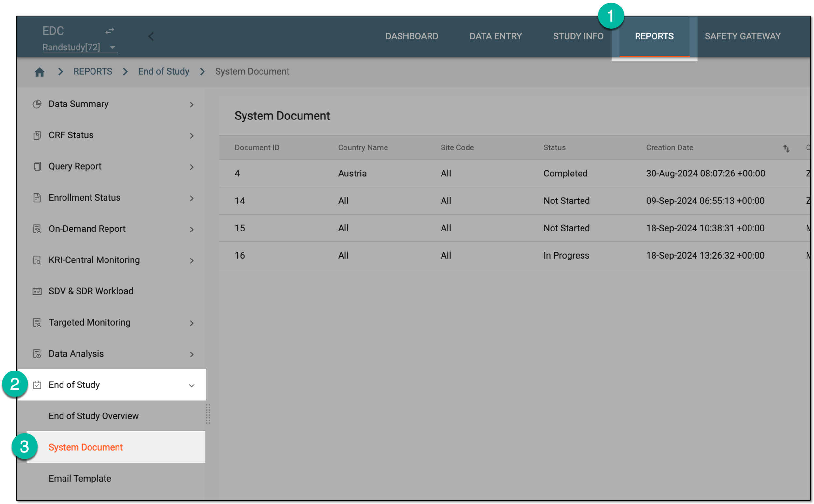The height and width of the screenshot is (504, 814).
Task: Open the Randstudy[72] study dropdown
Action: click(80, 47)
